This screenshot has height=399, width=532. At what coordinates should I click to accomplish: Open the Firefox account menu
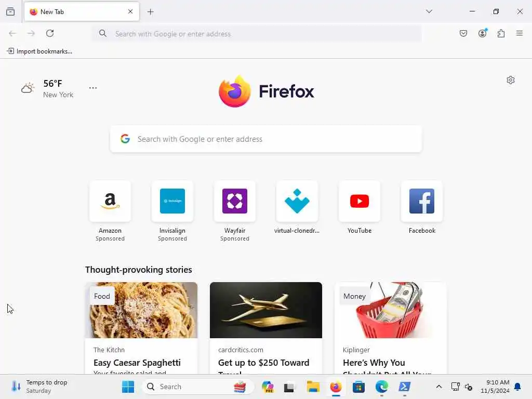pyautogui.click(x=483, y=33)
